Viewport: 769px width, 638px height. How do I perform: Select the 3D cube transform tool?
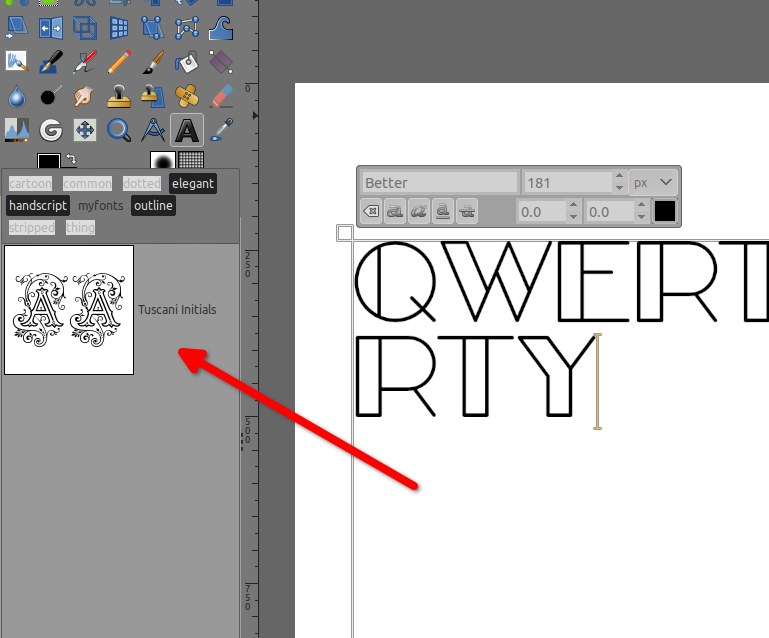85,28
